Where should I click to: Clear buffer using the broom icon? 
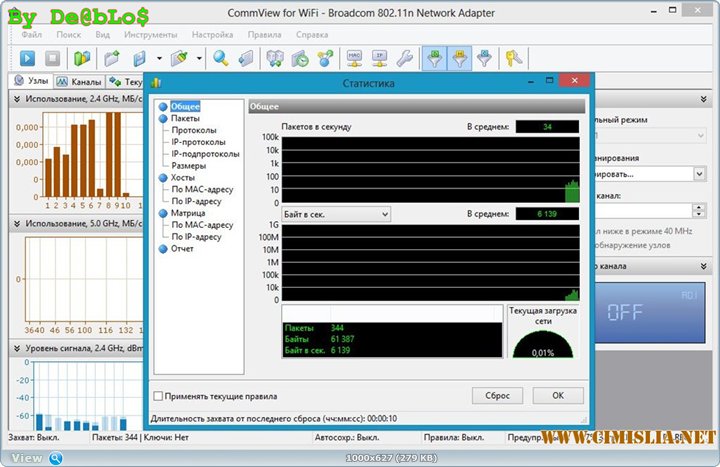coord(180,58)
